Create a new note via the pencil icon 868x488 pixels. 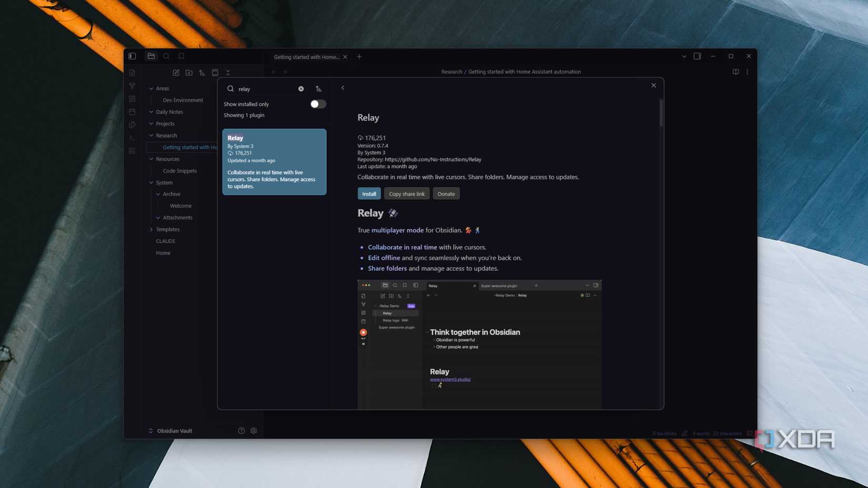pyautogui.click(x=176, y=73)
